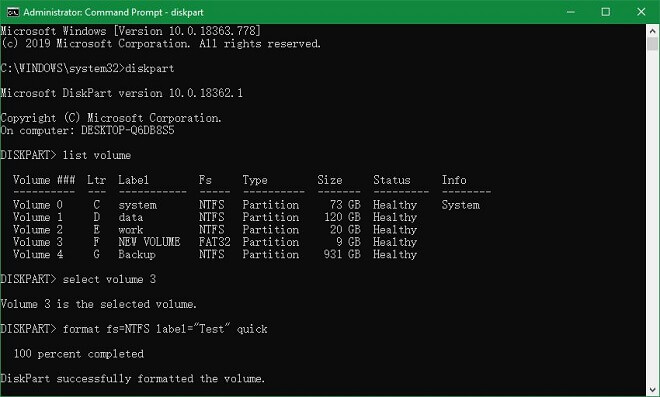Image resolution: width=660 pixels, height=397 pixels.
Task: Click the FAT32 file system entry
Action: click(215, 242)
